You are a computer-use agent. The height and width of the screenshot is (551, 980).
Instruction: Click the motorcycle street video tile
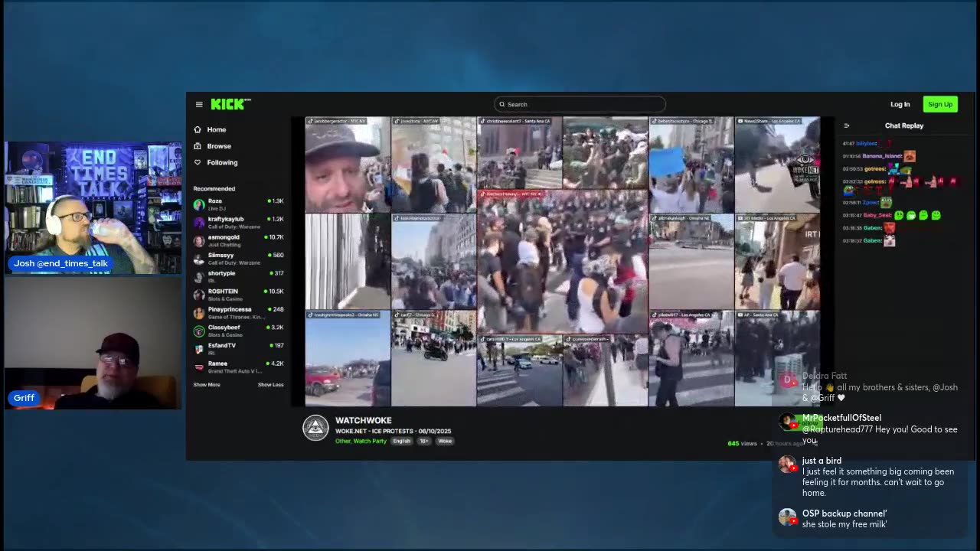(x=433, y=358)
